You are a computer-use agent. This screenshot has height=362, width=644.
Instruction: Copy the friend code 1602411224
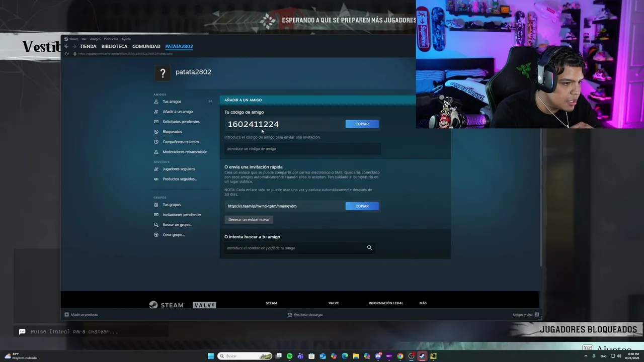pos(362,124)
